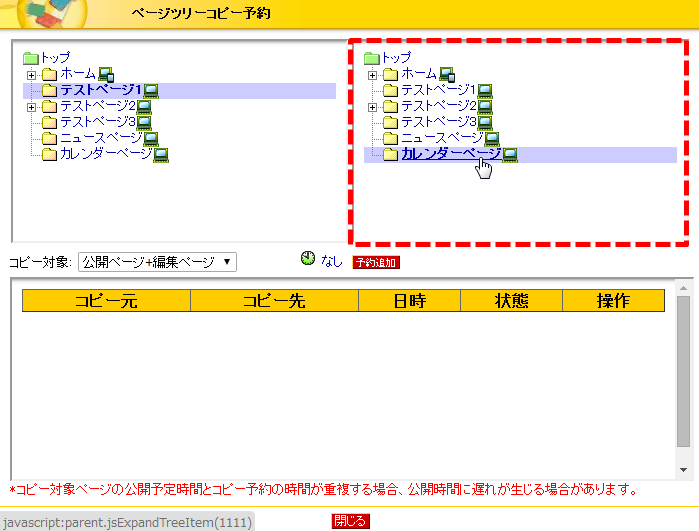Expand テストページ2 in the left source tree
This screenshot has width=699, height=531.
31,107
